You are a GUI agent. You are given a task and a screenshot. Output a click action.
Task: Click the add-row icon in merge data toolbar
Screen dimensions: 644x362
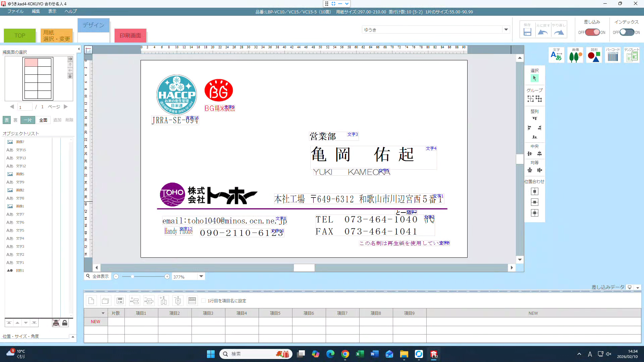(x=135, y=301)
